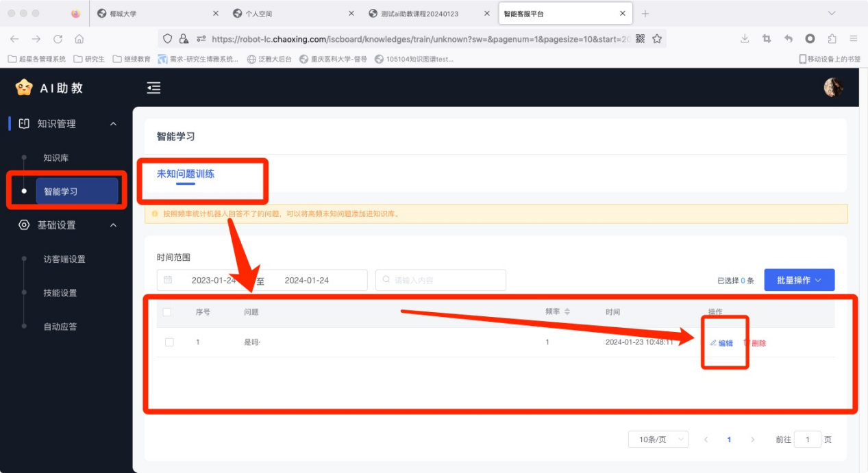
Task: Collapse the 基础设置 sidebar section
Action: 113,225
